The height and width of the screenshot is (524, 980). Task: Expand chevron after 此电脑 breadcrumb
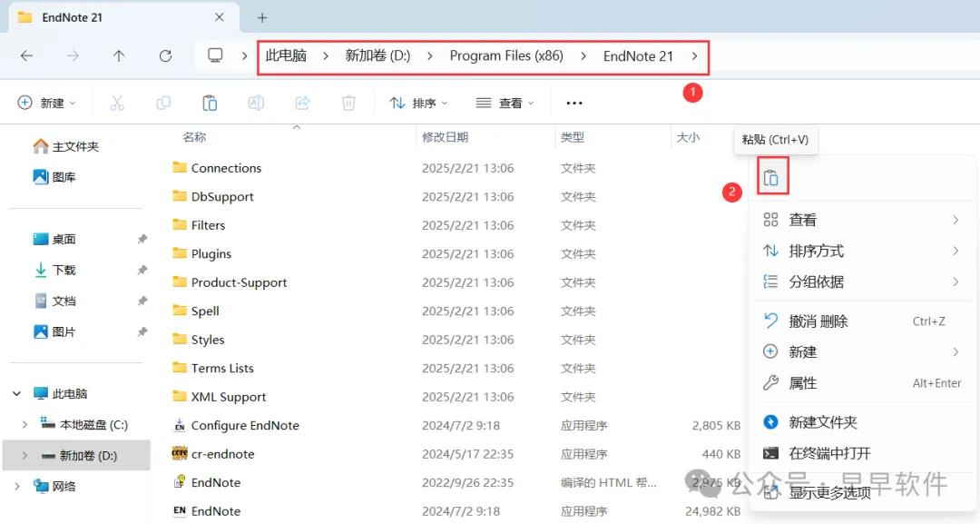326,56
